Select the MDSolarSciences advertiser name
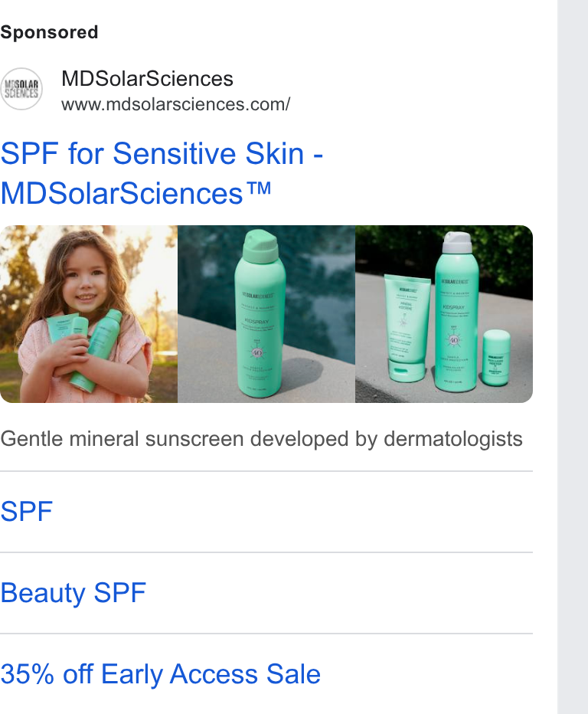The image size is (588, 714). pos(147,79)
